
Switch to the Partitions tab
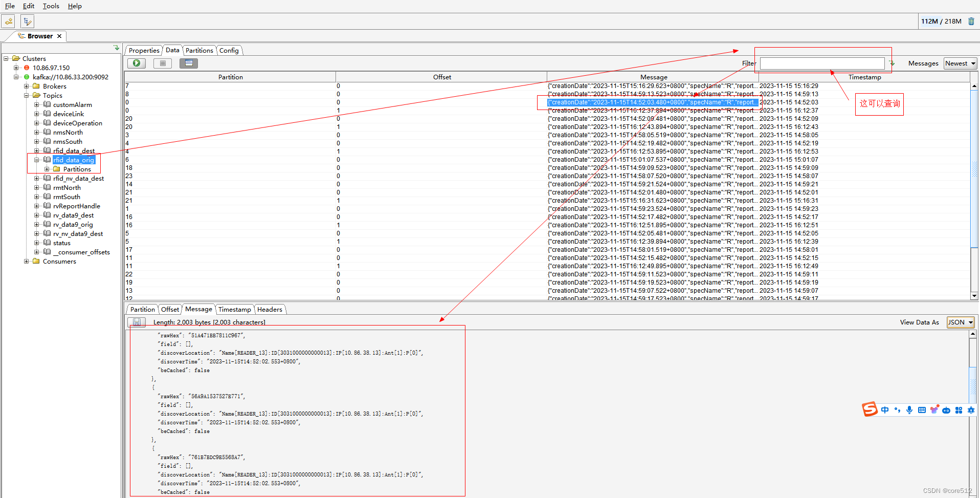pos(199,50)
